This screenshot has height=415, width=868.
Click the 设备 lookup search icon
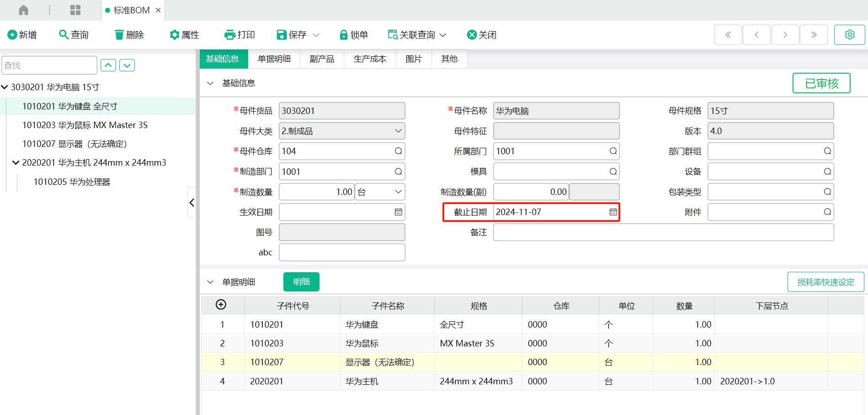click(827, 172)
